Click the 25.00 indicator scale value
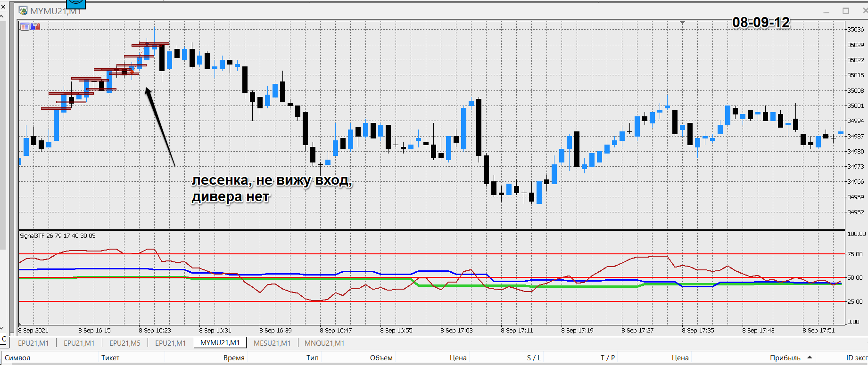The width and height of the screenshot is (868, 365). pos(855,301)
